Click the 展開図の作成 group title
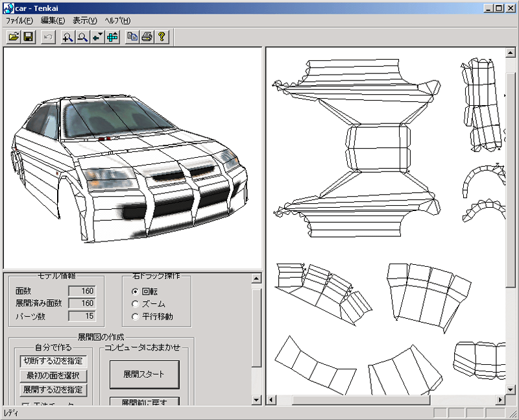This screenshot has width=519, height=420. click(x=101, y=337)
